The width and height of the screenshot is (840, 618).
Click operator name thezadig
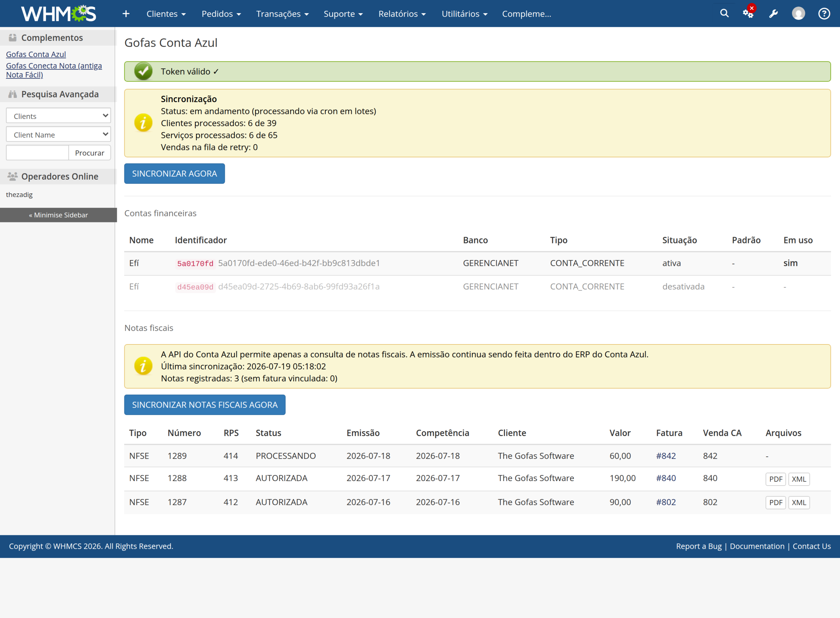point(19,194)
